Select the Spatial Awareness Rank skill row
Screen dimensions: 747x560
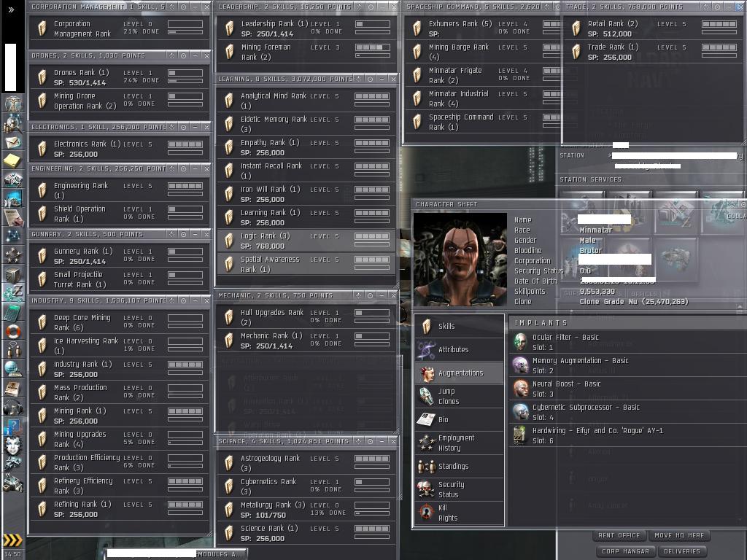tap(306, 264)
